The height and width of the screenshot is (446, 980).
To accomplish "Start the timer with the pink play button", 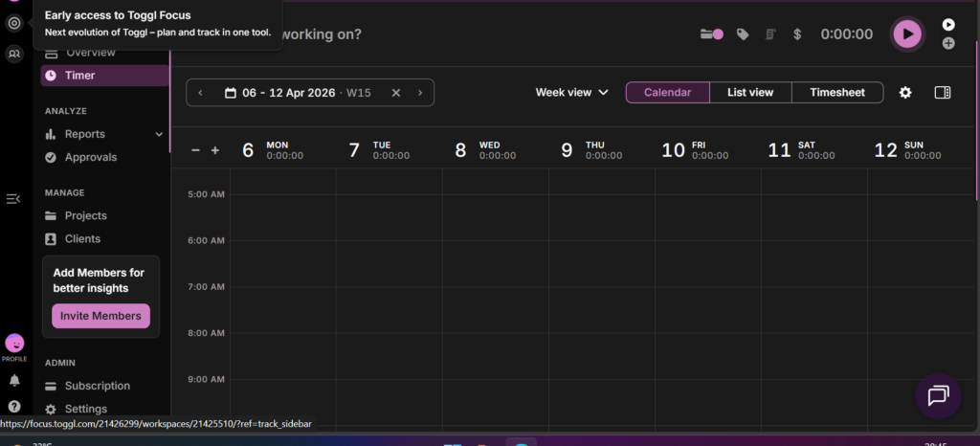I will point(907,33).
